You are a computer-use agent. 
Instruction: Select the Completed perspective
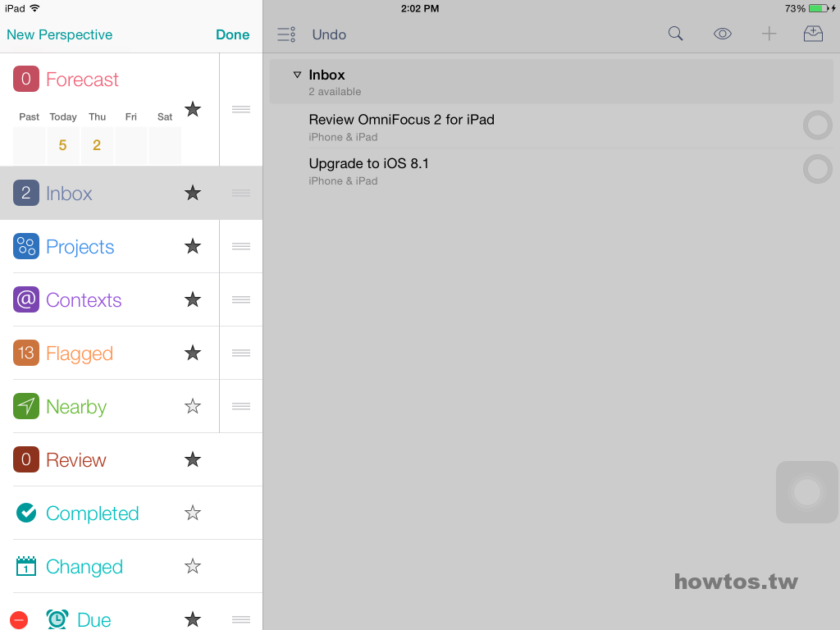92,514
